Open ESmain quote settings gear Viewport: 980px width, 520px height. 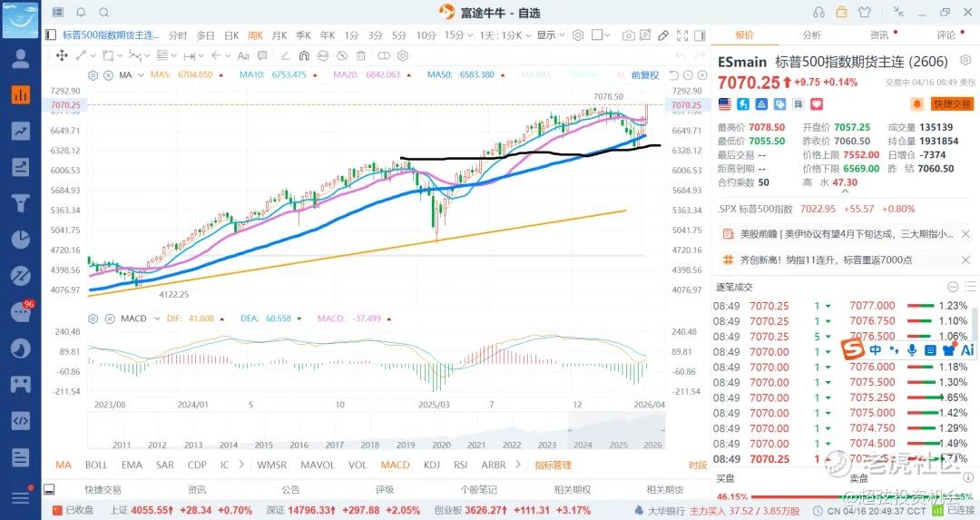pos(965,61)
